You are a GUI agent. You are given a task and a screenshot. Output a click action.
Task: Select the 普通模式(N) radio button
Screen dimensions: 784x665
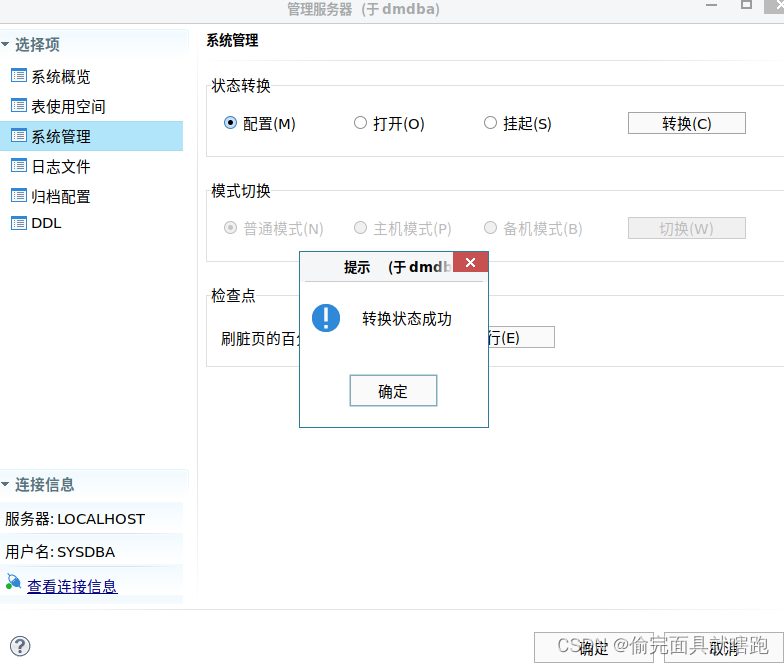[x=230, y=228]
